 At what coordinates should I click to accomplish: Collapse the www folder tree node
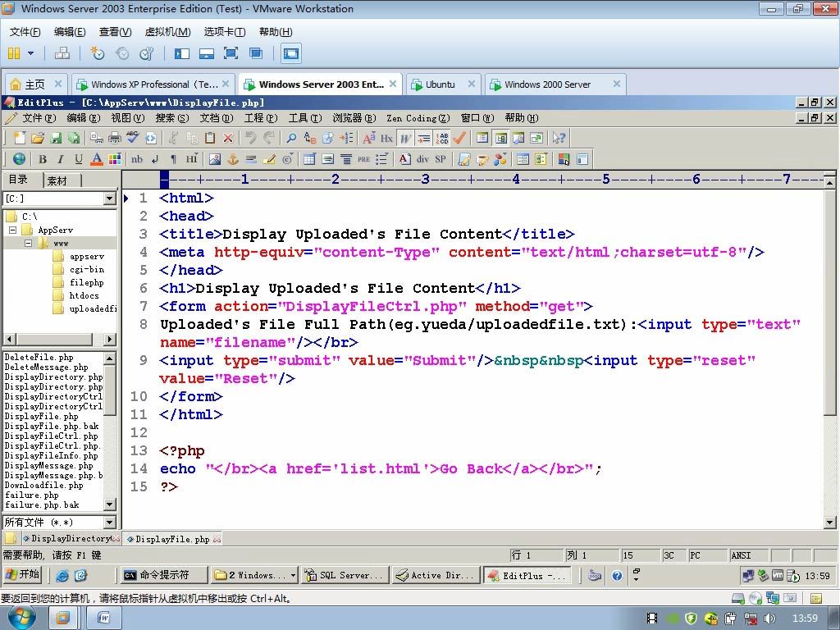tap(28, 243)
